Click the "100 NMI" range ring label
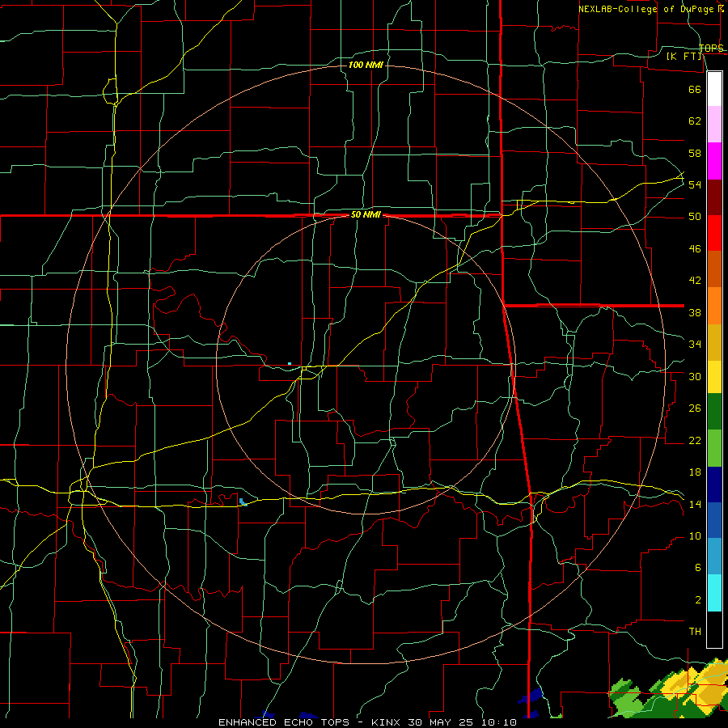 (366, 65)
